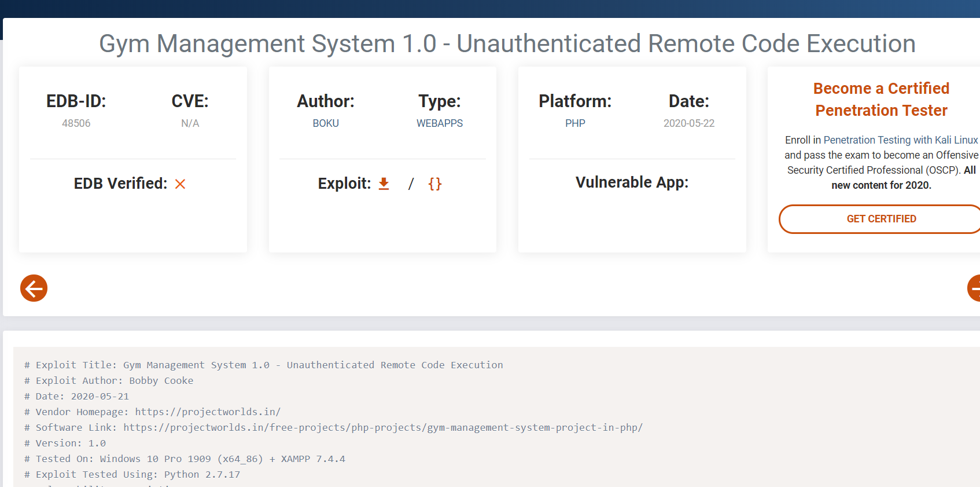Click the EDB-ID value 48506

[x=76, y=123]
